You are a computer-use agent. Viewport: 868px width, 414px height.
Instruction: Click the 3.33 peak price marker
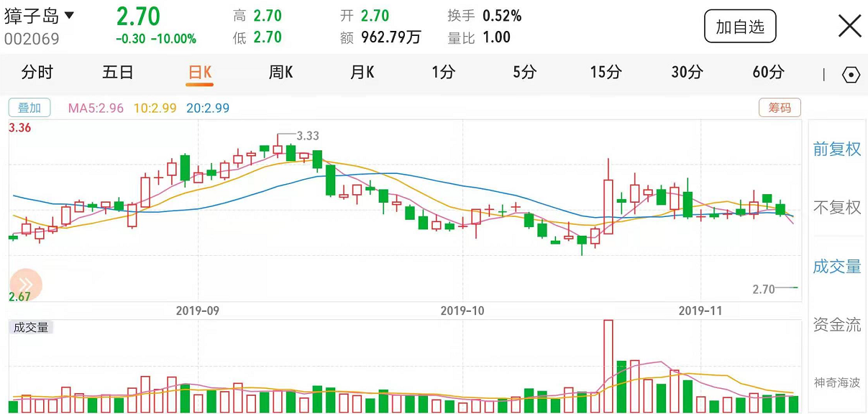307,135
